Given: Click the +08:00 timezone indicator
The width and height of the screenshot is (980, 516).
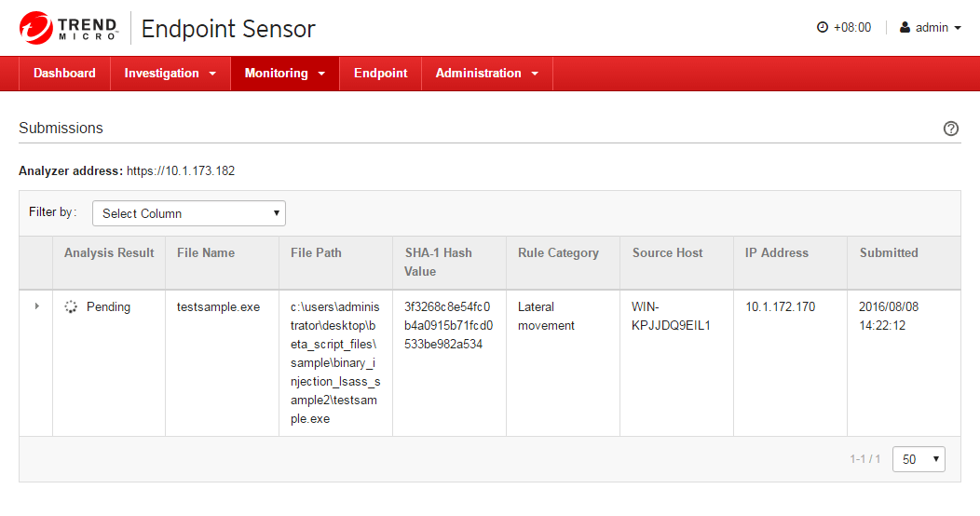Looking at the screenshot, I should tap(851, 28).
